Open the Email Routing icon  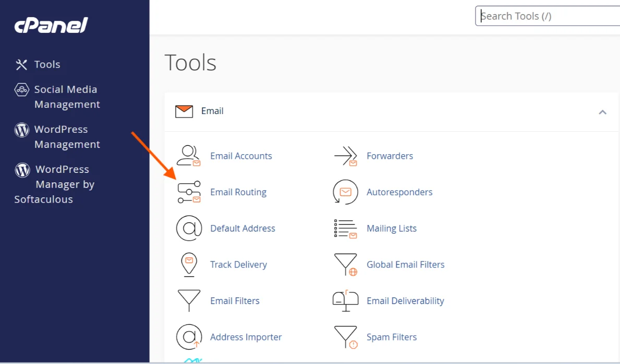188,192
